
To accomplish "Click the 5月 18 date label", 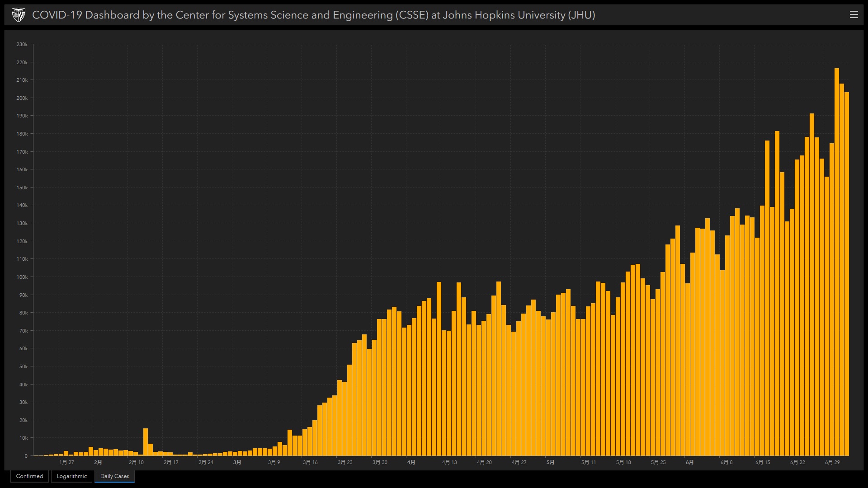I will (x=623, y=462).
